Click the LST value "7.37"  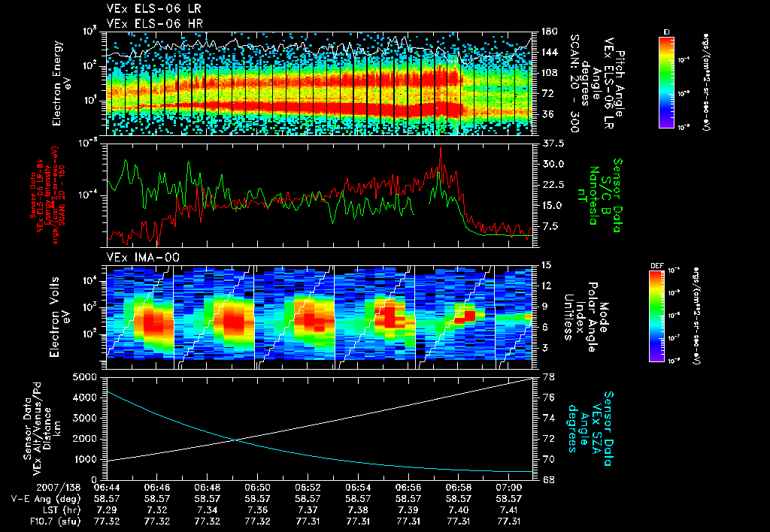pyautogui.click(x=308, y=510)
